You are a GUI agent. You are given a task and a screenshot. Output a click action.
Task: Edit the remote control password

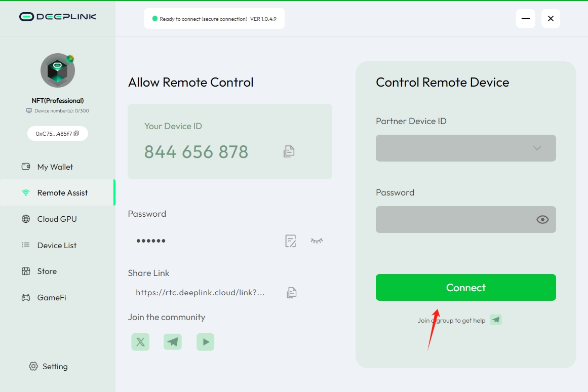pyautogui.click(x=291, y=241)
